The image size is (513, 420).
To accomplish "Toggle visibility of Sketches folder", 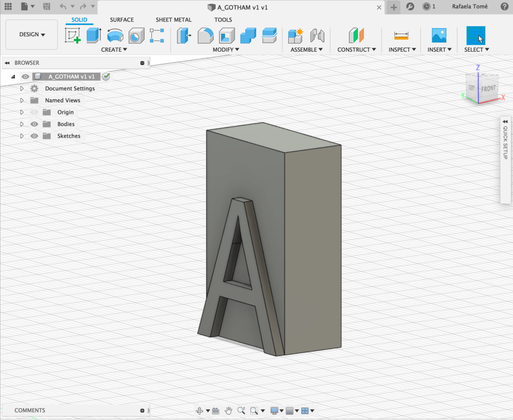I will point(35,136).
